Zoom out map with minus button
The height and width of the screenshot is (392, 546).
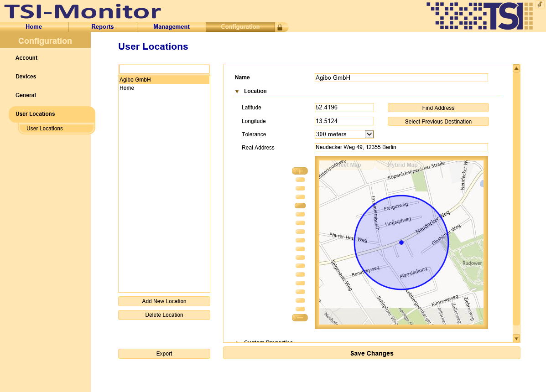click(300, 318)
